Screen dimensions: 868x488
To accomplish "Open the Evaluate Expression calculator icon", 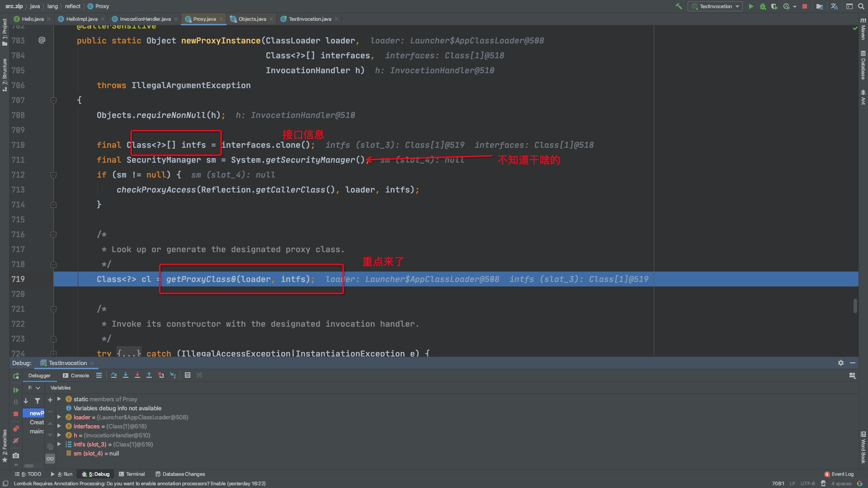I will [188, 375].
